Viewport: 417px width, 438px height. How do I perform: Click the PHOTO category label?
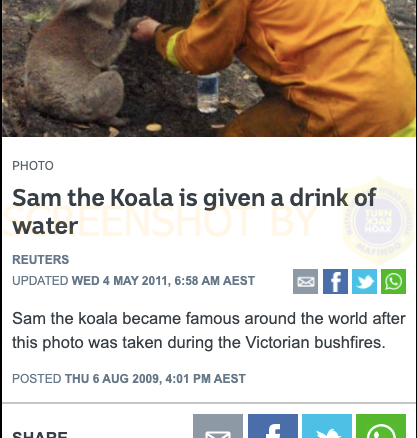33,166
